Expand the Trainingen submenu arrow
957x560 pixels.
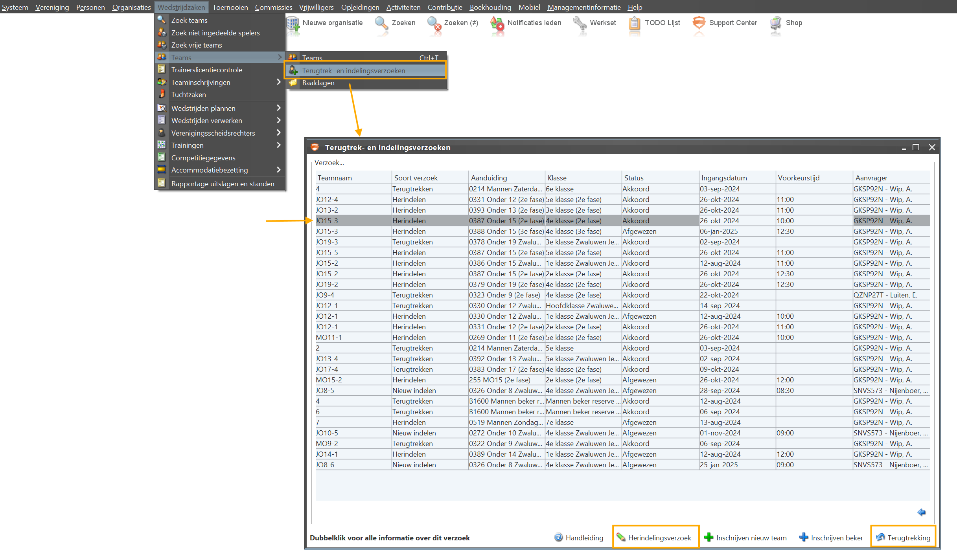point(278,145)
